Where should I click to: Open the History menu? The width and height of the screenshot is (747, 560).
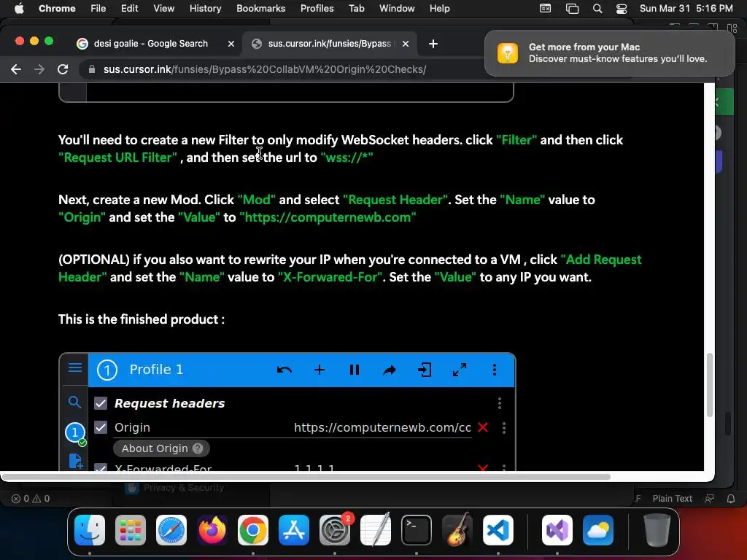coord(205,9)
